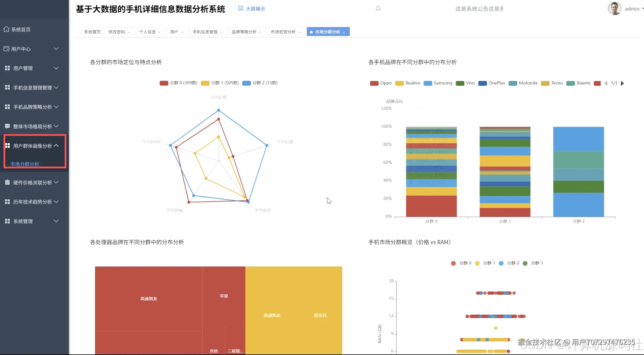Click the 高通骁龙 red treemap block
644x355 pixels.
tap(149, 298)
